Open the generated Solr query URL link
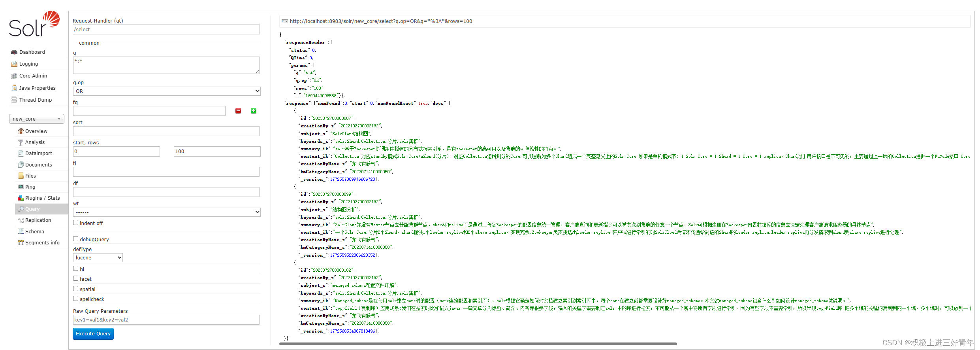This screenshot has height=350, width=980. coord(381,21)
